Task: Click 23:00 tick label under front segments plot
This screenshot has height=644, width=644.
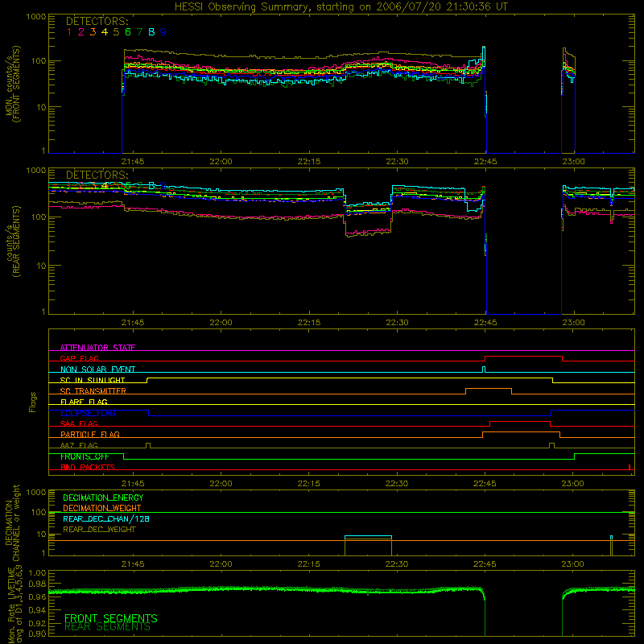Action: [x=573, y=162]
